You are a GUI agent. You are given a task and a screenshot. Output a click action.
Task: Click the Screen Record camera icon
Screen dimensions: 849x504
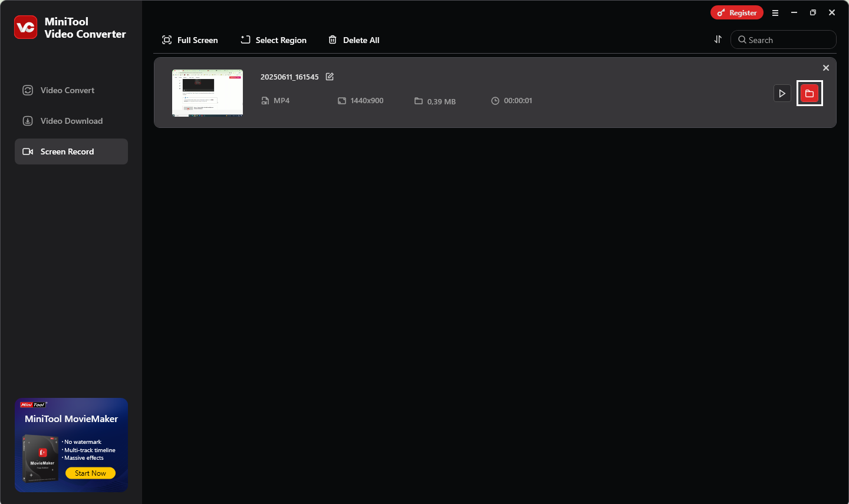point(28,151)
